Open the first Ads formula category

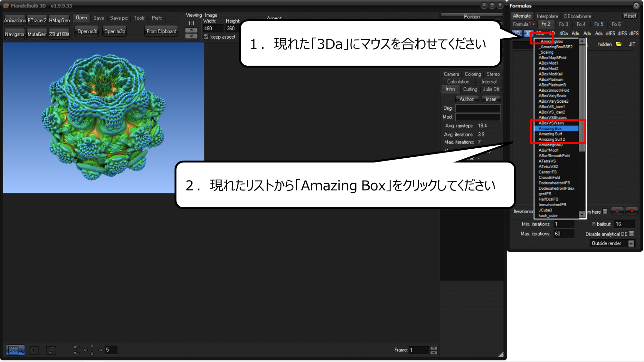click(575, 33)
